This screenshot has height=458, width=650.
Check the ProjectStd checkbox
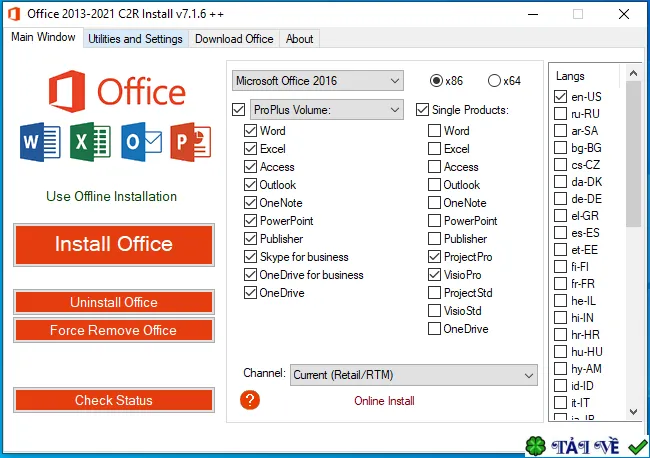coord(434,293)
